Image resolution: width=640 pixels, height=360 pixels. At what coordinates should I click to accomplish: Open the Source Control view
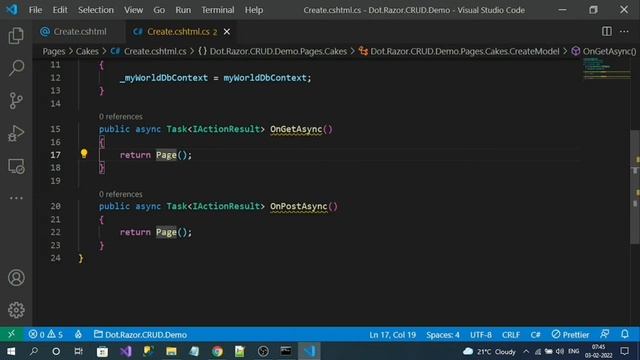coord(16,100)
